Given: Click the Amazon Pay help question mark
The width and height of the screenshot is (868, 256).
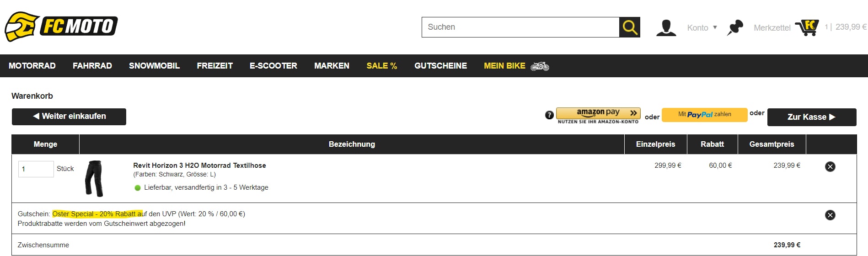Looking at the screenshot, I should point(549,115).
